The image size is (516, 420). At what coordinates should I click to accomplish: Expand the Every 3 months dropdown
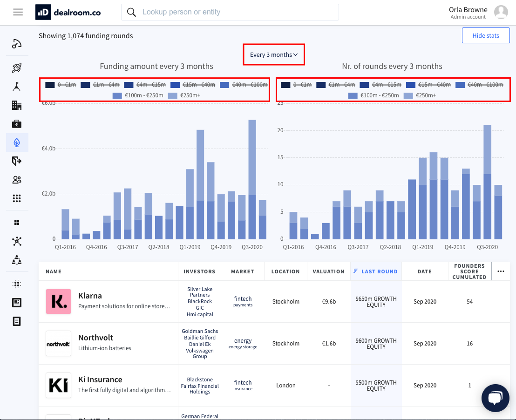click(274, 54)
